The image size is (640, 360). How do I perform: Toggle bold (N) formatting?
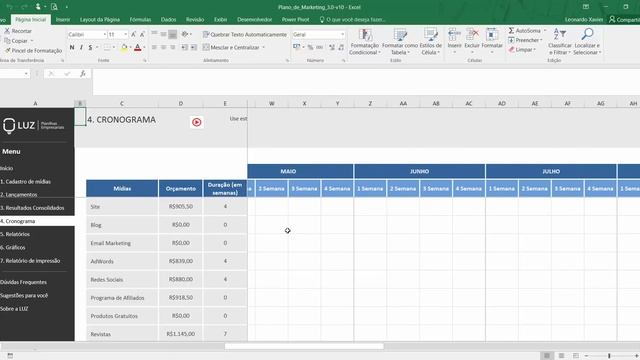(72, 47)
